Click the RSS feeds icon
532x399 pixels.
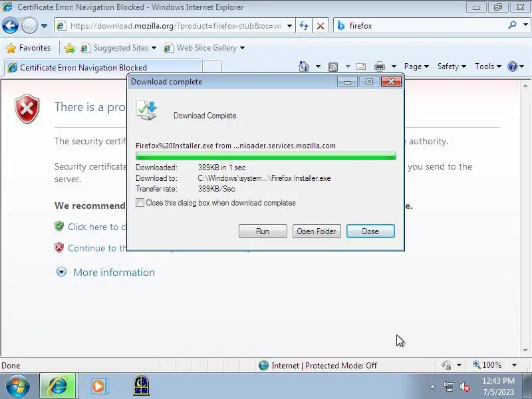tap(333, 67)
